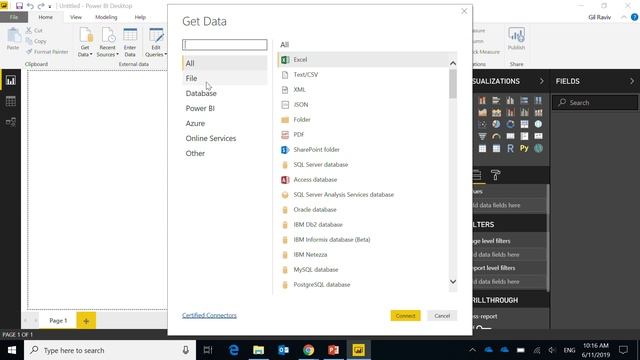640x360 pixels.
Task: Select the Page 1 tab
Action: tap(58, 321)
